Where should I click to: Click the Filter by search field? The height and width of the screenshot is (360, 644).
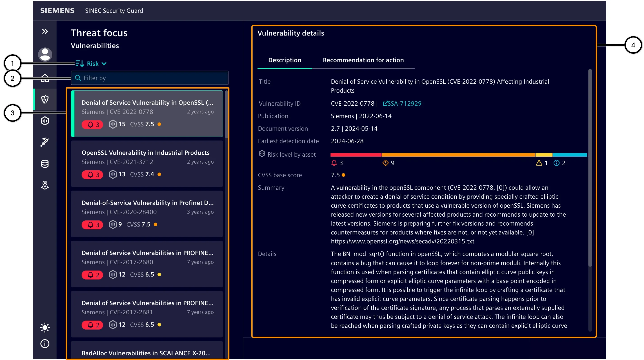pyautogui.click(x=149, y=78)
